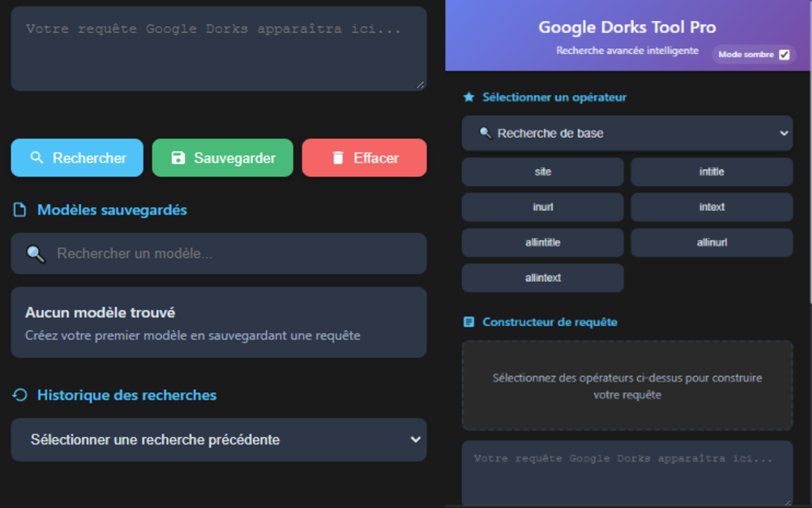Open Sélectionner une recherche précédente dropdown
Image resolution: width=812 pixels, height=508 pixels.
coord(219,439)
